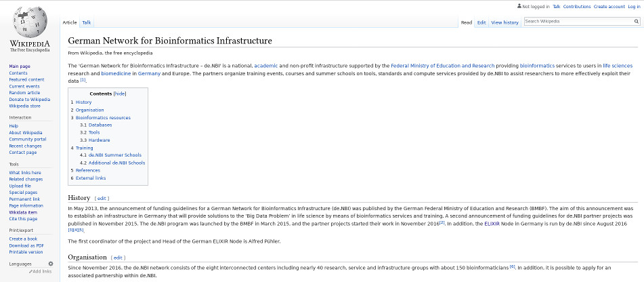Screen dimensions: 644x282
Task: Open Contributions link at top
Action: coord(577,7)
